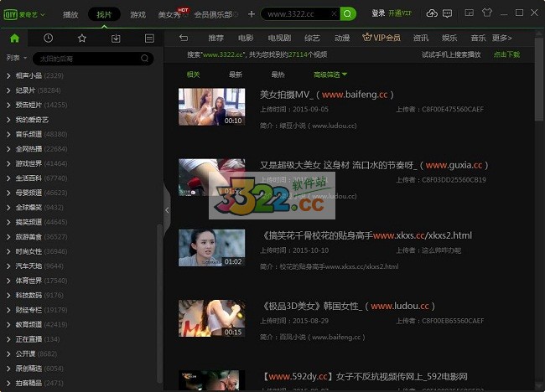This screenshot has height=392, width=545.
Task: Click the green search magnifier button
Action: pyautogui.click(x=348, y=13)
